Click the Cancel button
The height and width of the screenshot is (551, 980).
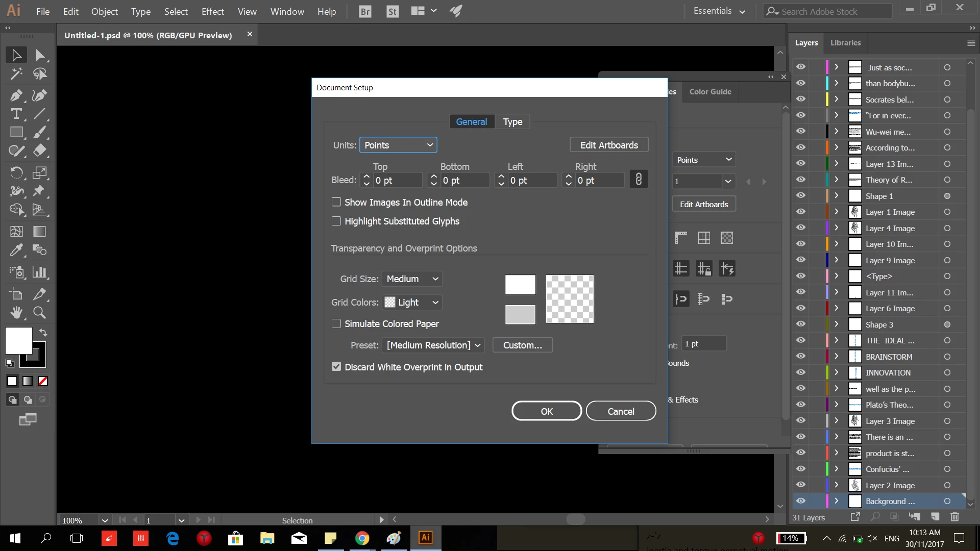pyautogui.click(x=621, y=411)
